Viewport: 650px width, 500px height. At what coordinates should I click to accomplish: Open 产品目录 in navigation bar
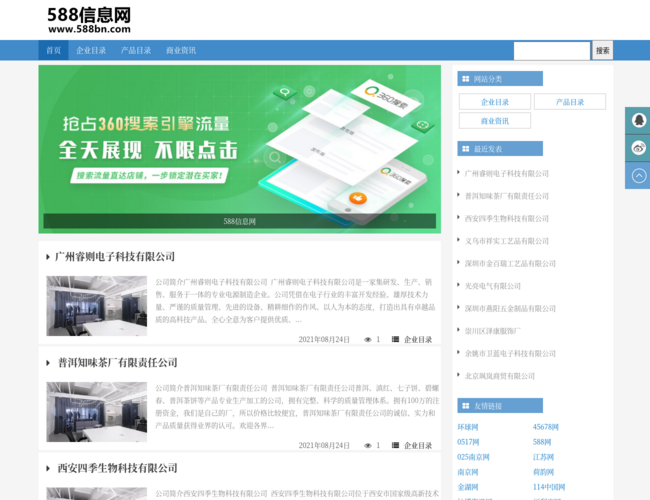click(136, 51)
